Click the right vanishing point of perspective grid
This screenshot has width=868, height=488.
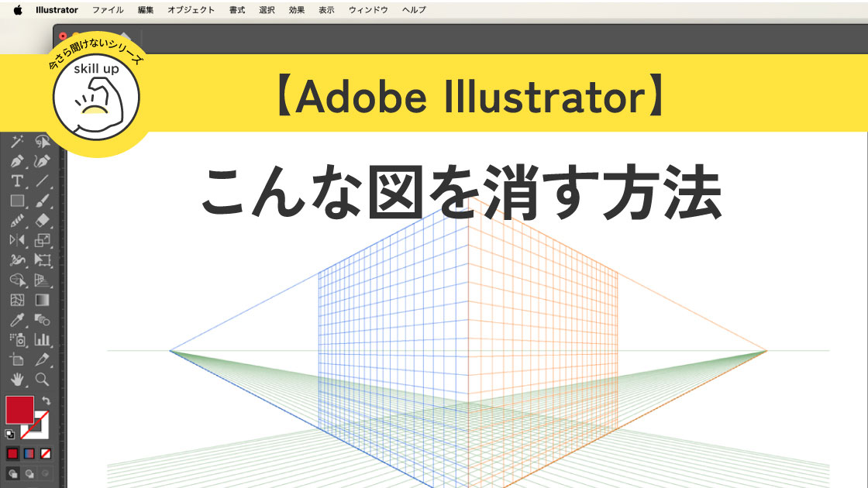click(x=766, y=351)
